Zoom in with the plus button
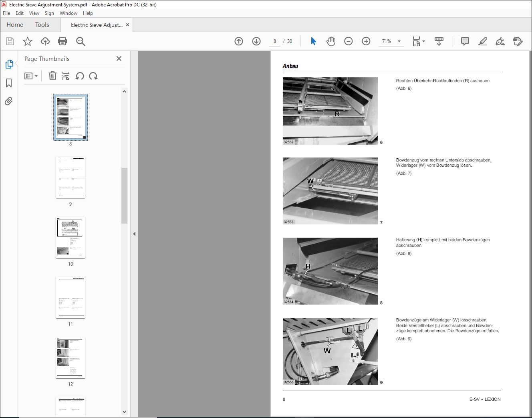 click(x=366, y=41)
